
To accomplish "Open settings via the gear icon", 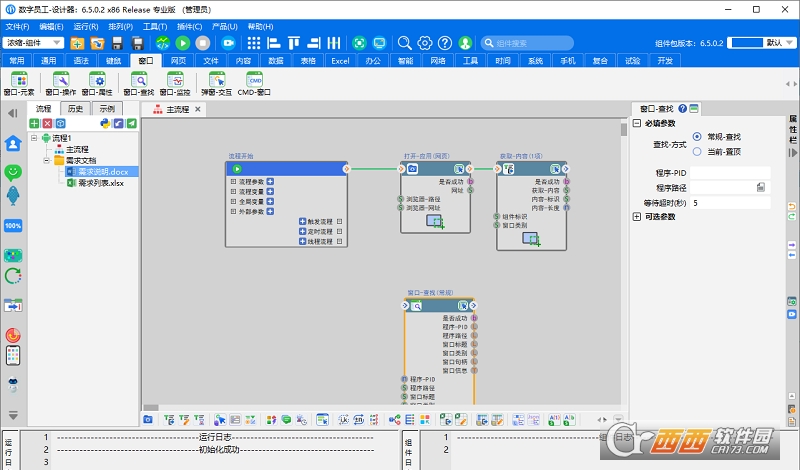I will [424, 43].
